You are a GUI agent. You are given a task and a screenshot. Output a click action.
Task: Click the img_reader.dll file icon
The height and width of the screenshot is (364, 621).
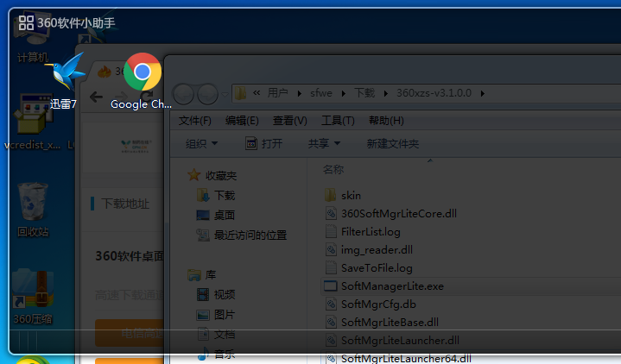click(x=331, y=249)
